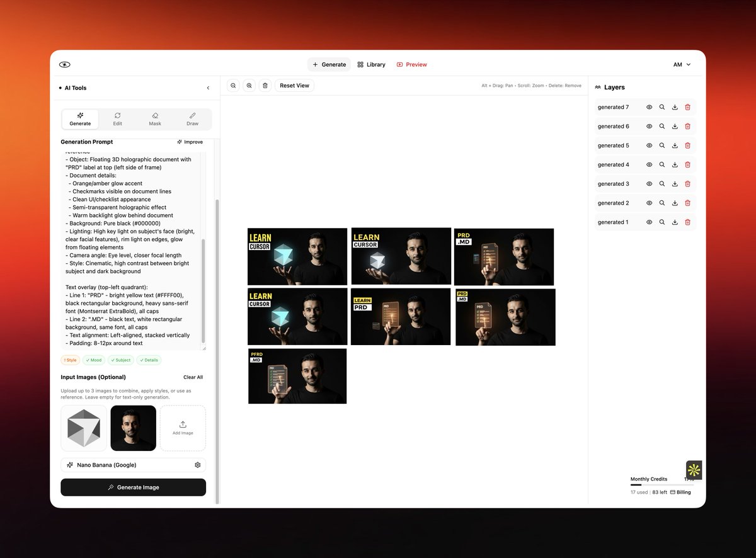Select the Edit tool
This screenshot has width=756, height=558.
pyautogui.click(x=117, y=119)
